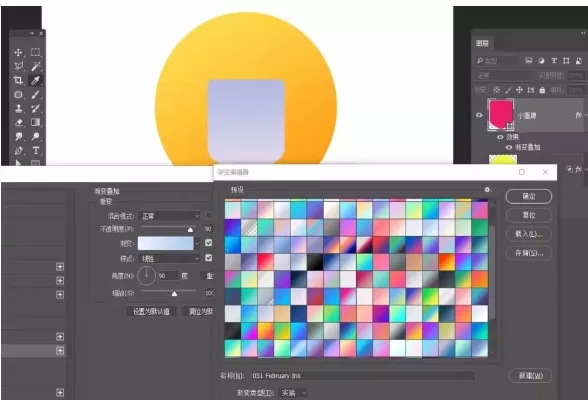
Task: Toggle visibility of 效果 effects
Action: click(x=500, y=137)
